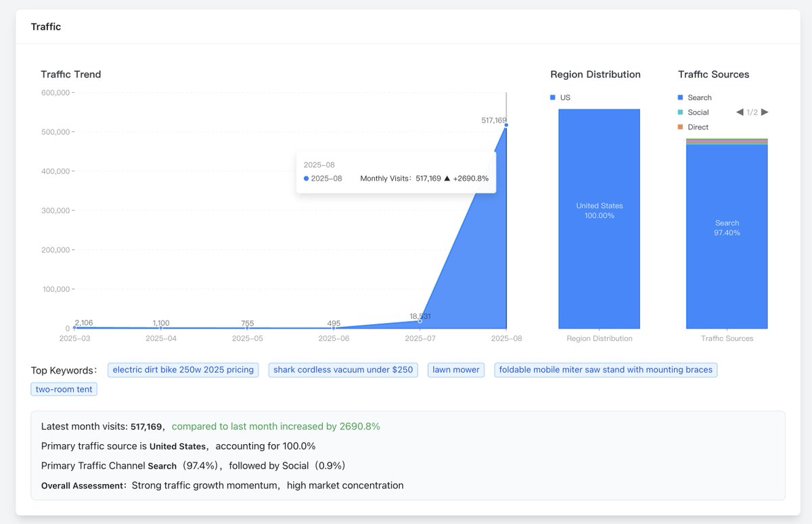Click the 2025-08 x-axis label
812x524 pixels.
(x=506, y=339)
